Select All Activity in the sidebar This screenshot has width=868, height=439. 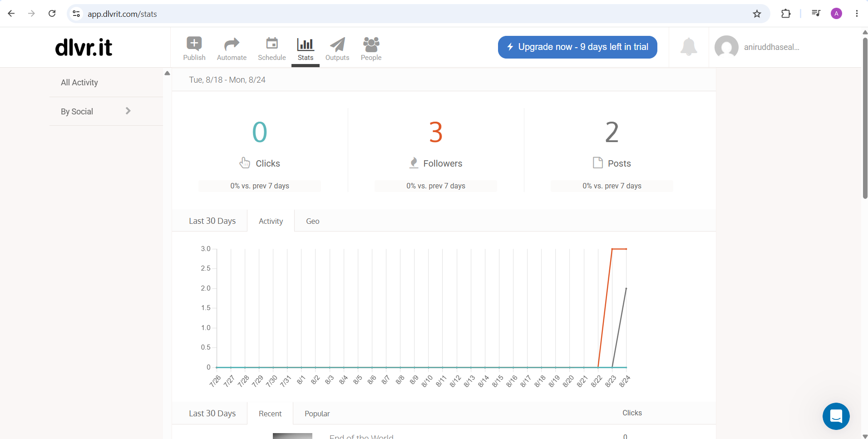coord(79,83)
